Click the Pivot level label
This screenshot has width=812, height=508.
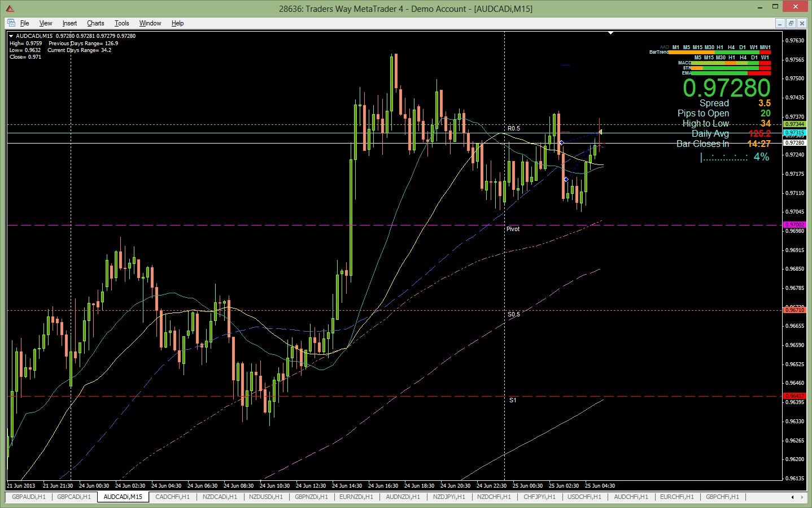click(x=513, y=229)
